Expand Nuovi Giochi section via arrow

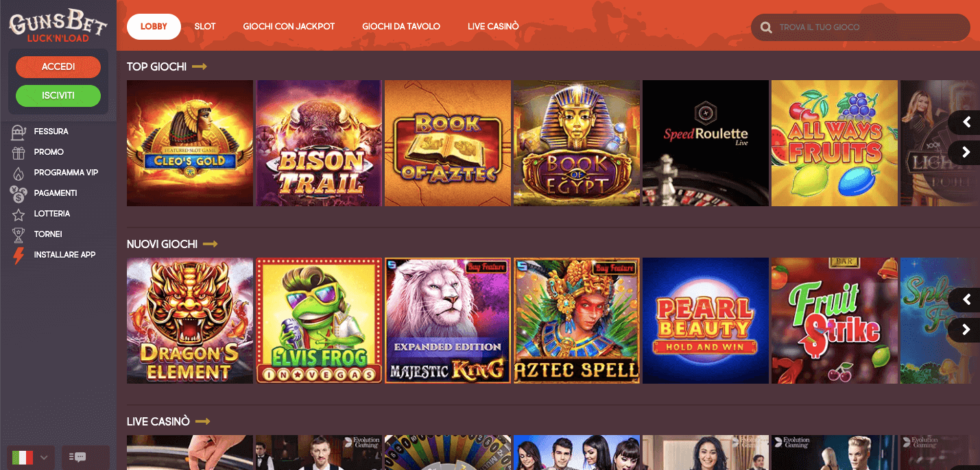[x=211, y=244]
